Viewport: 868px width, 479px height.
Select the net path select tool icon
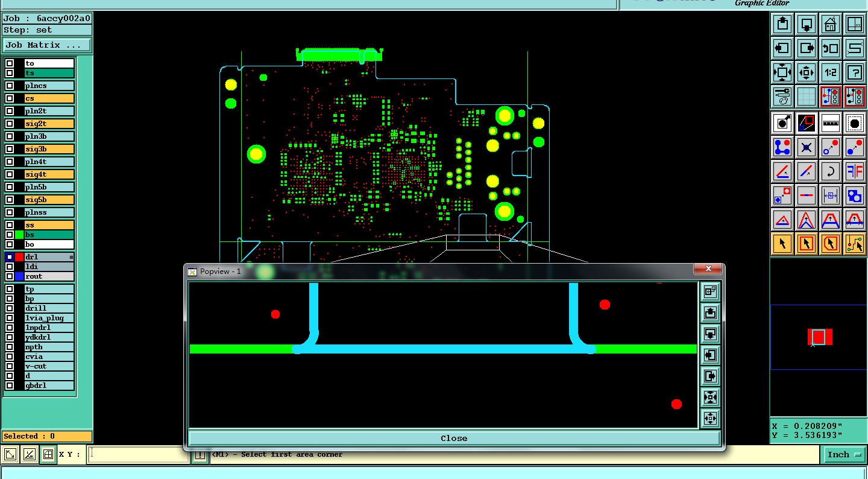[855, 244]
